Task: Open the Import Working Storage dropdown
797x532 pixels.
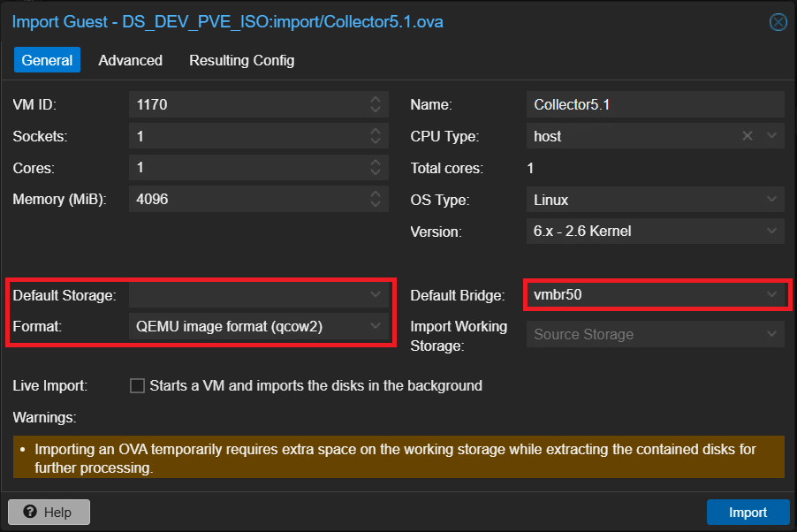Action: 771,334
